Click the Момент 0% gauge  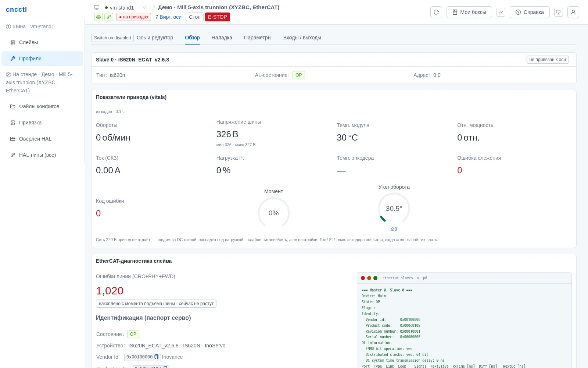click(x=274, y=212)
